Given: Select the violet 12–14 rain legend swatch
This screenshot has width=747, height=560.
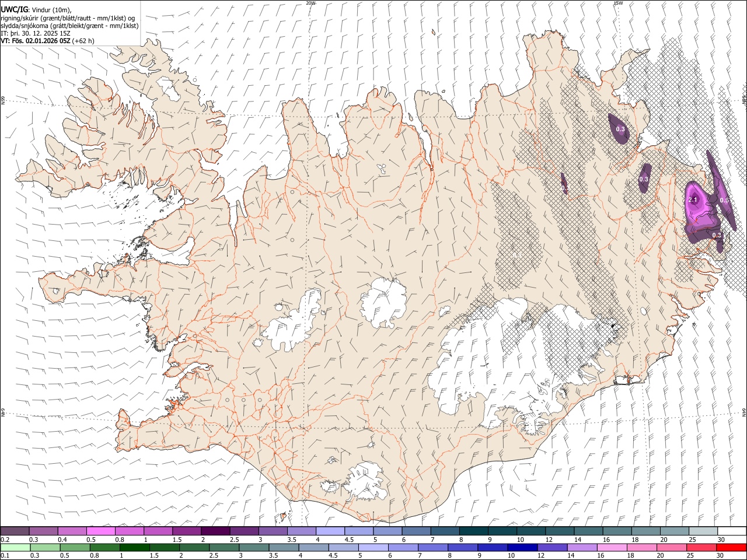Looking at the screenshot, I should (552, 547).
